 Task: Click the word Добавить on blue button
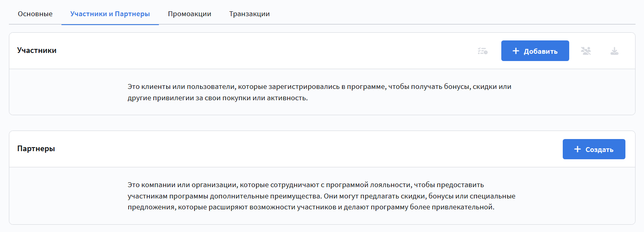(541, 51)
